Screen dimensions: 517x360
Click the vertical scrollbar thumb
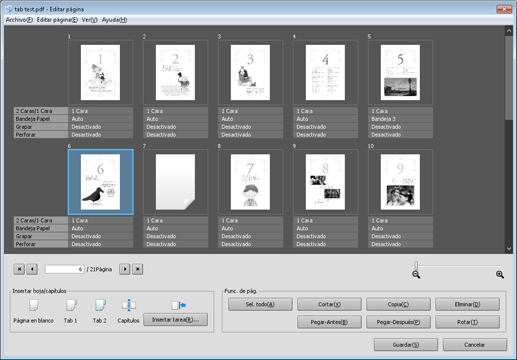click(x=509, y=78)
